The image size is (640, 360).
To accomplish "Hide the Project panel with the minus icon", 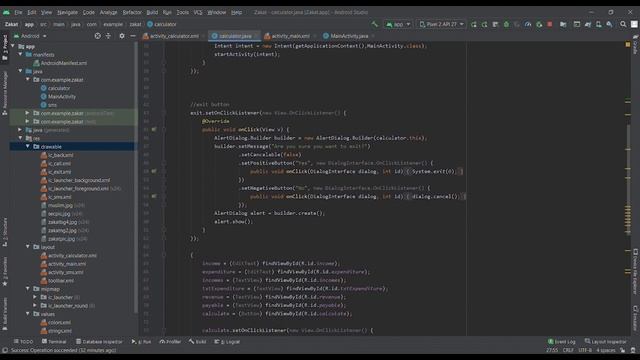I will [133, 36].
